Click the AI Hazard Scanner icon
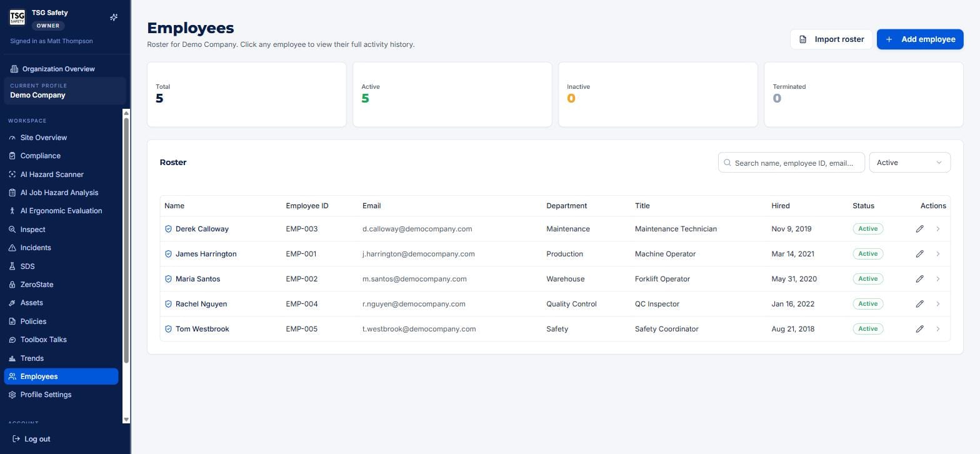The width and height of the screenshot is (980, 454). tap(12, 174)
